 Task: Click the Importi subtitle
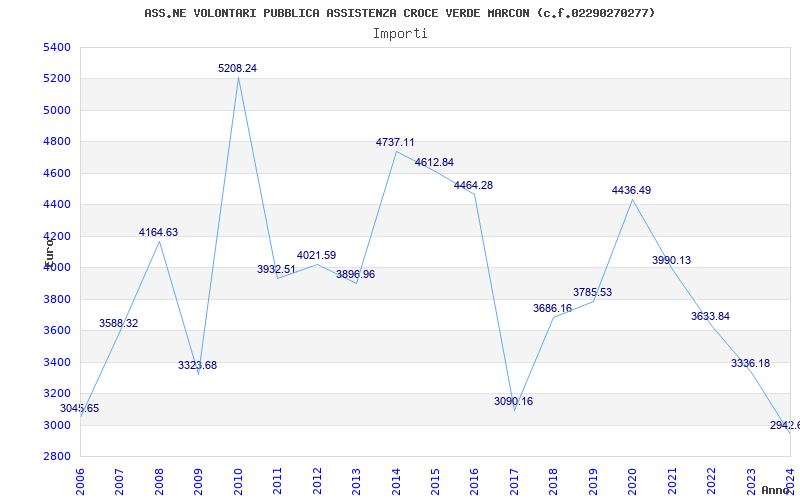coord(400,34)
